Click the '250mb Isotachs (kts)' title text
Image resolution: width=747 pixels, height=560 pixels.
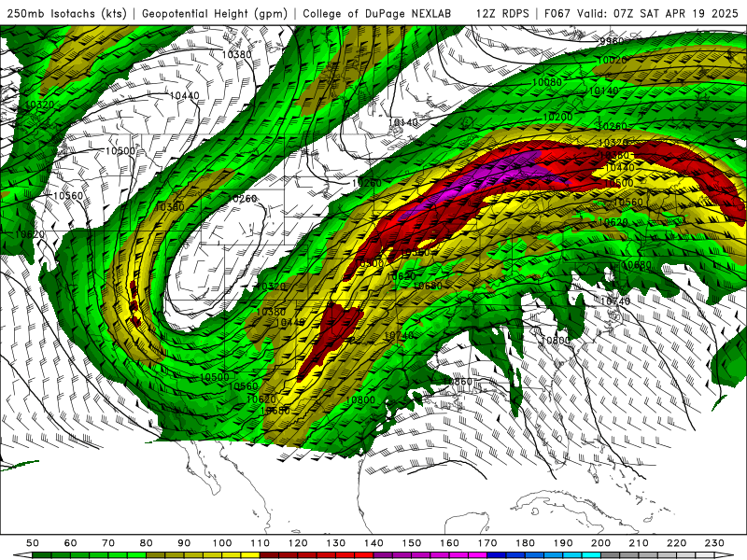[x=67, y=13]
